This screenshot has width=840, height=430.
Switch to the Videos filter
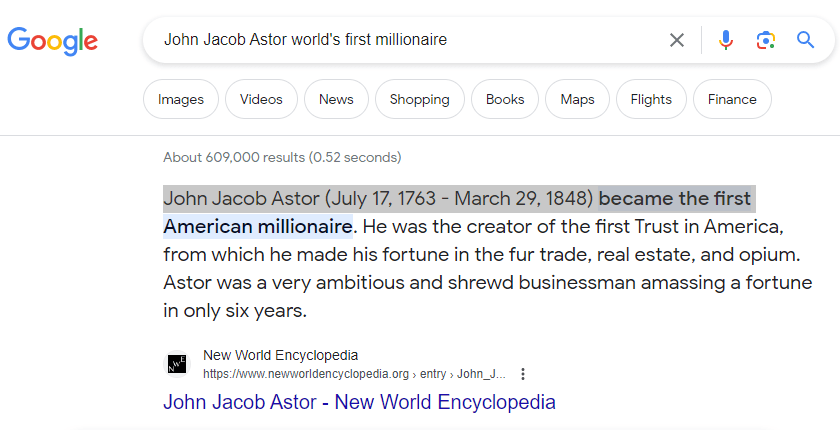261,99
